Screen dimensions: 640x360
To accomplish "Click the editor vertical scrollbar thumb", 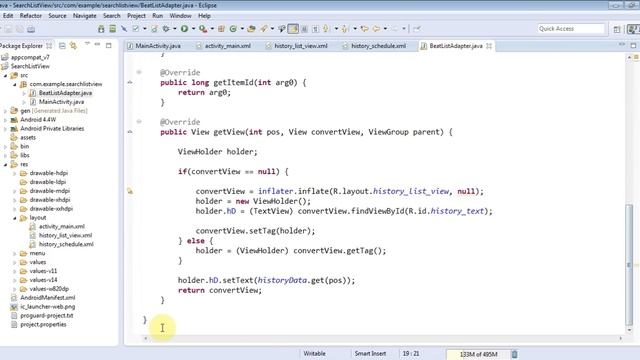I will pyautogui.click(x=629, y=264).
